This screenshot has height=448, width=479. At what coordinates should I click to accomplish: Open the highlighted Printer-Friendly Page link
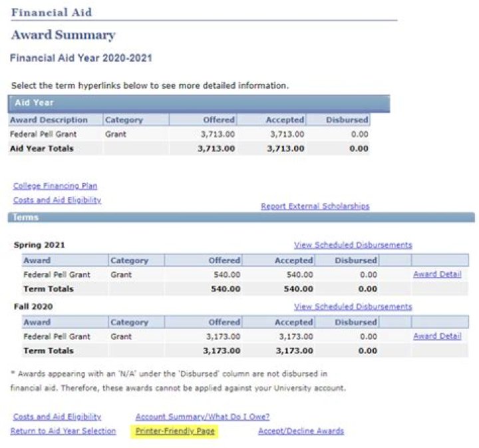tap(175, 431)
